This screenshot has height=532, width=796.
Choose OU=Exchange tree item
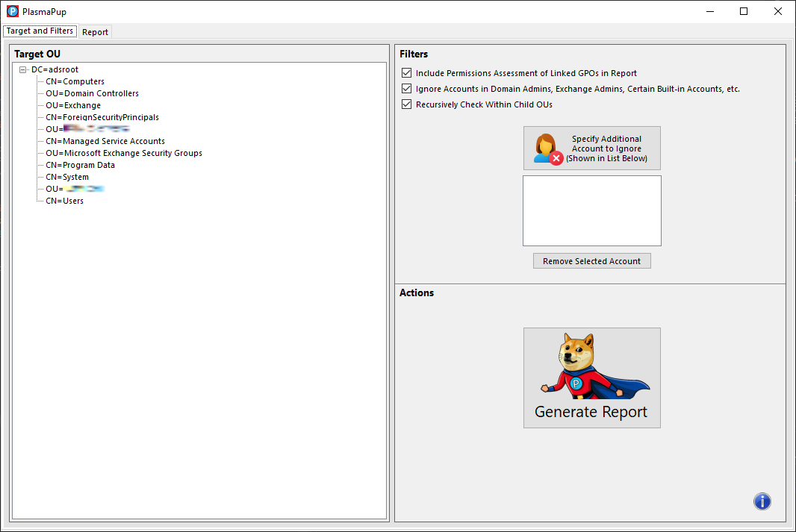[73, 105]
